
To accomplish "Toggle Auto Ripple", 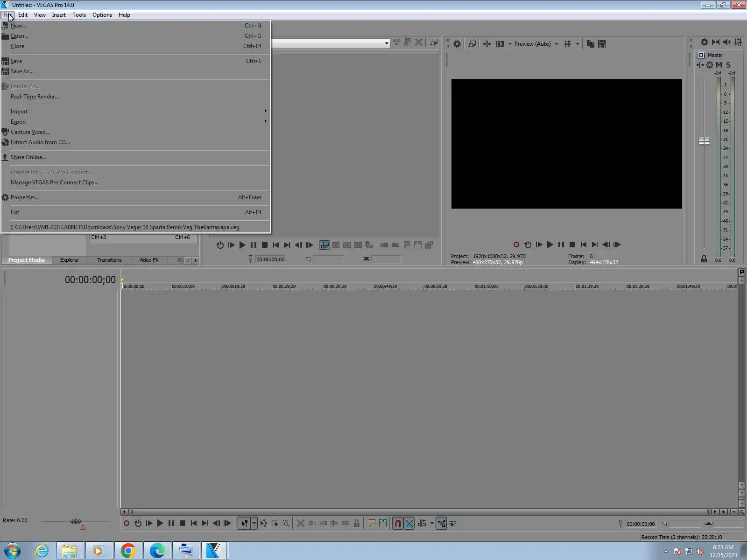I will point(423,524).
